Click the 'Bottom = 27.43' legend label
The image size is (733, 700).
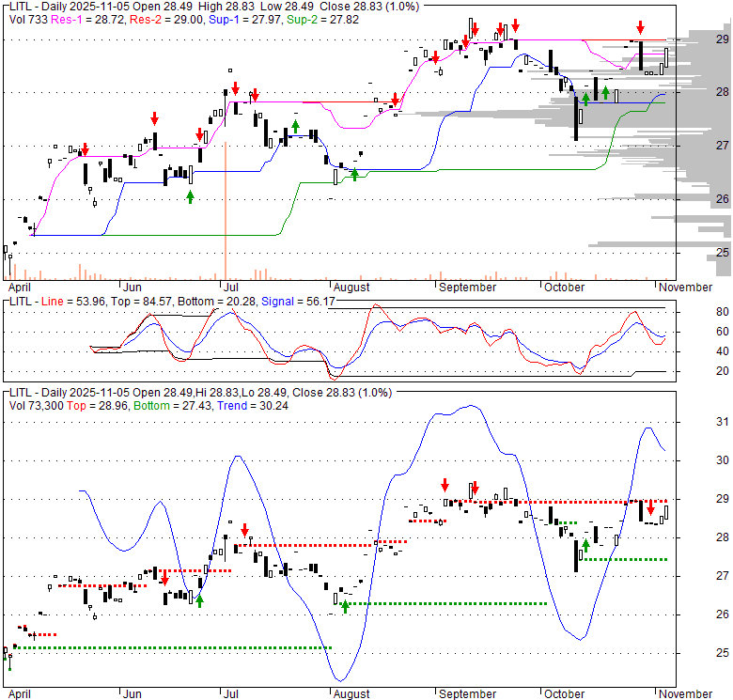[173, 406]
